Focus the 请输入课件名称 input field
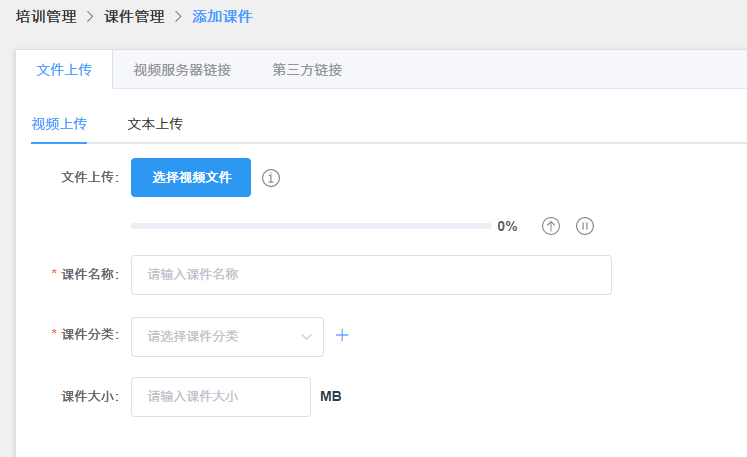 [x=371, y=275]
